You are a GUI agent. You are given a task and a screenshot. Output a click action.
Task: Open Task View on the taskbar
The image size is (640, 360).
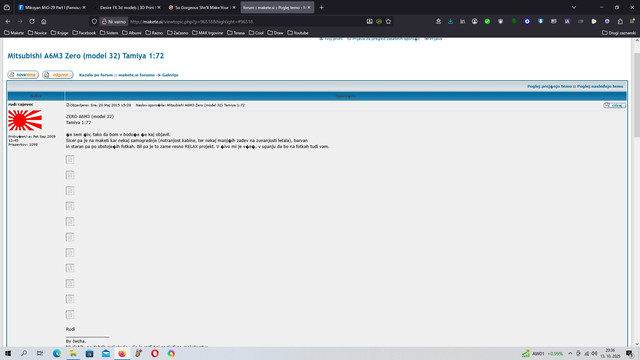pyautogui.click(x=40, y=353)
